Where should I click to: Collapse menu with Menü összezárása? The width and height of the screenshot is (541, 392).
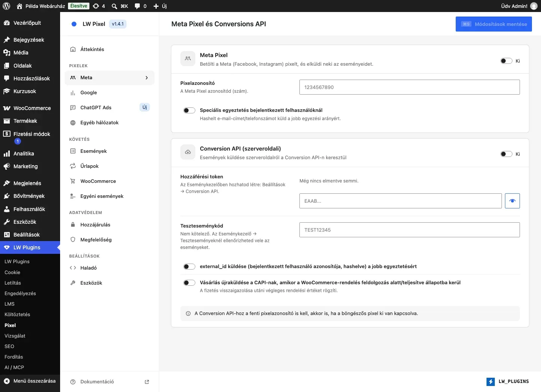[30, 381]
